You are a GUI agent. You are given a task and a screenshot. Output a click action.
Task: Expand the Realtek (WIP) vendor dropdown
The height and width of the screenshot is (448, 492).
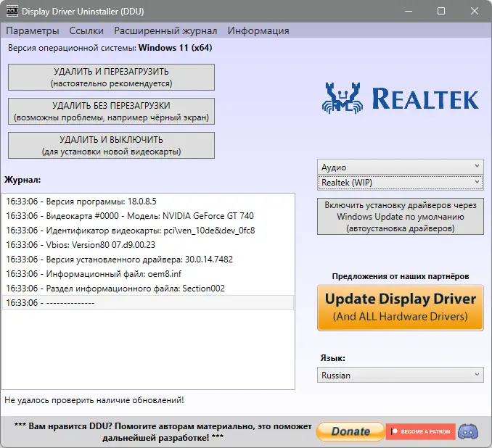[401, 183]
